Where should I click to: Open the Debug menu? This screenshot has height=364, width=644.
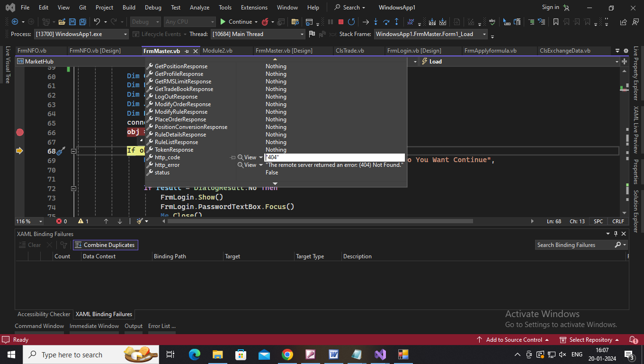pyautogui.click(x=153, y=8)
